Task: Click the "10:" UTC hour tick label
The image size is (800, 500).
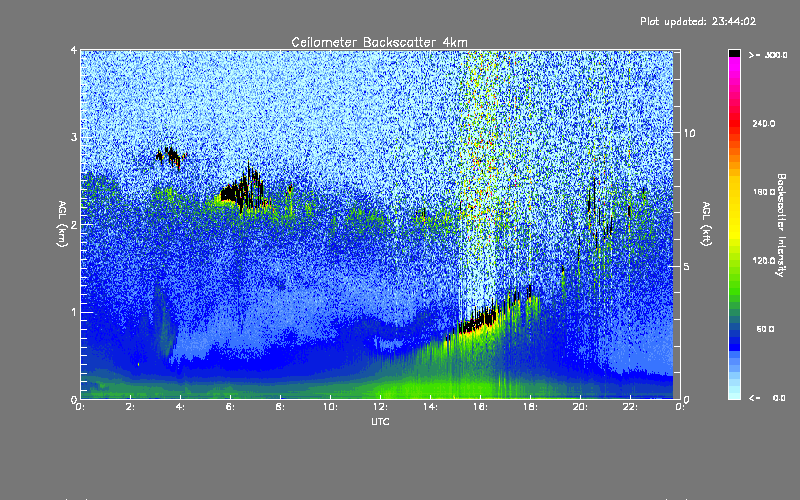Action: tap(330, 407)
